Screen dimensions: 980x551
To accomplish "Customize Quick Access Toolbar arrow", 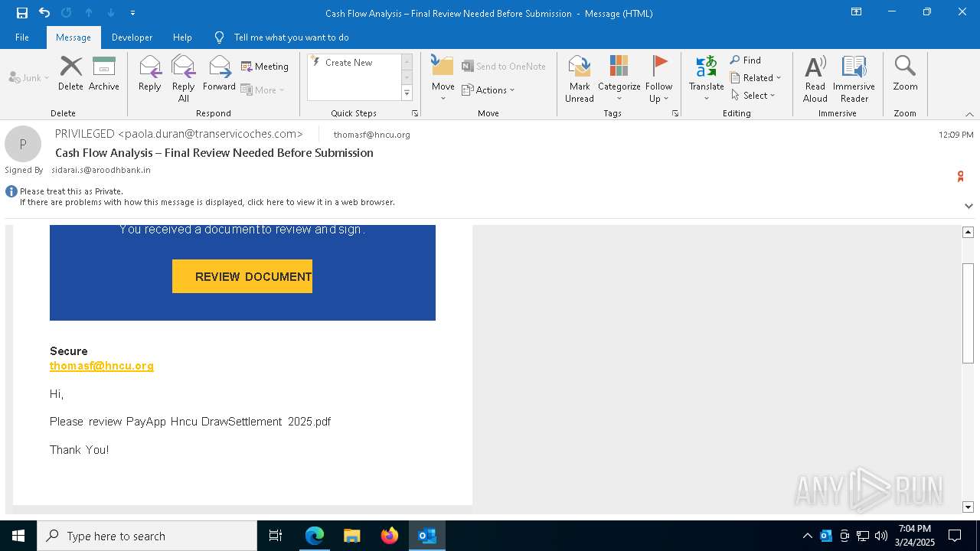I will 132,13.
